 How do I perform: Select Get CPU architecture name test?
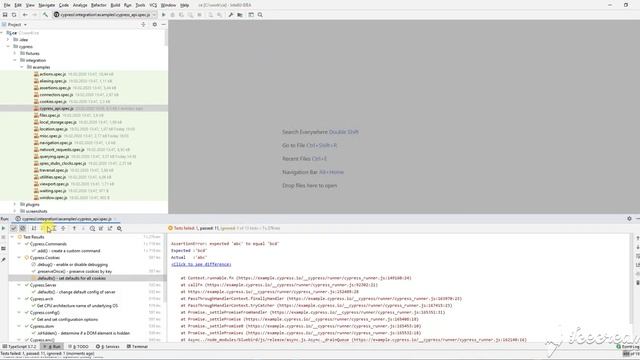point(77,306)
